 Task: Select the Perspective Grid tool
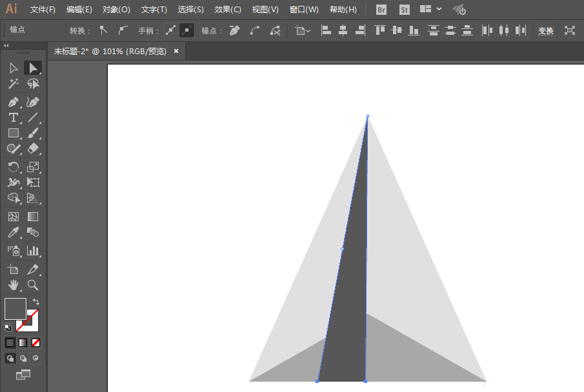tap(33, 198)
